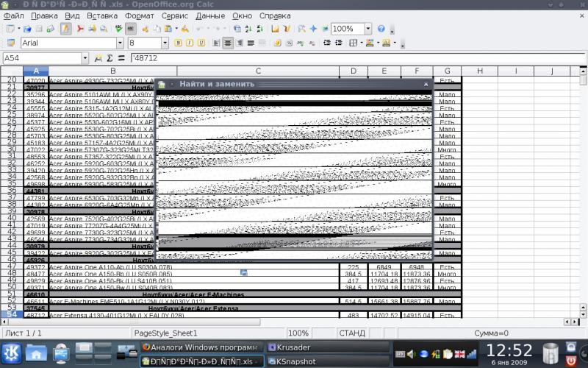The image size is (588, 368).
Task: Expand the font size dropdown arrow
Action: (165, 43)
